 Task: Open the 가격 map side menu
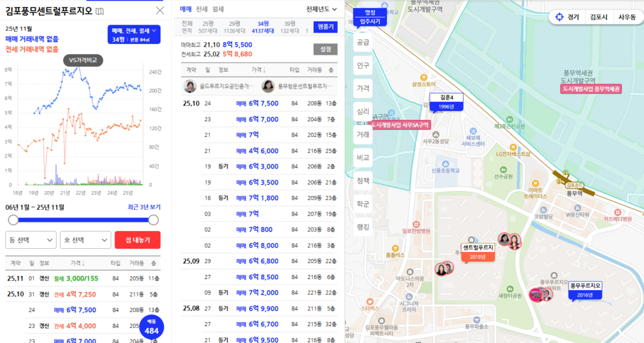(x=363, y=88)
